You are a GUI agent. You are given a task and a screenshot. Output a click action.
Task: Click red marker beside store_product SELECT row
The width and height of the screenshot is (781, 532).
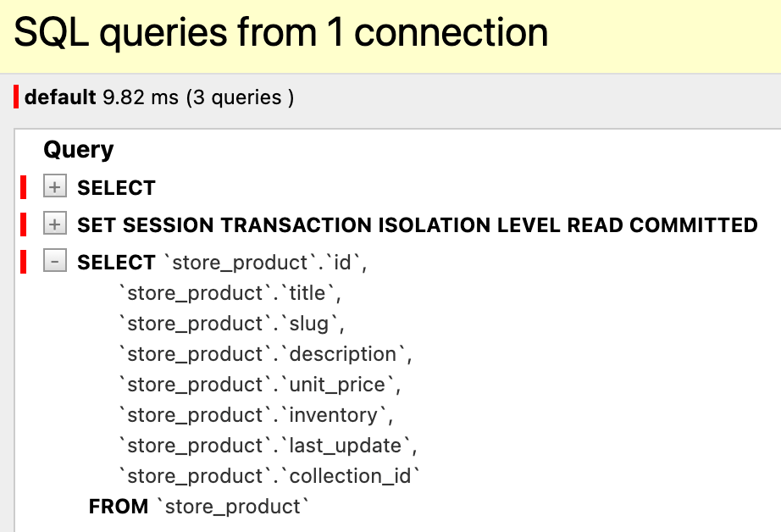(x=23, y=262)
